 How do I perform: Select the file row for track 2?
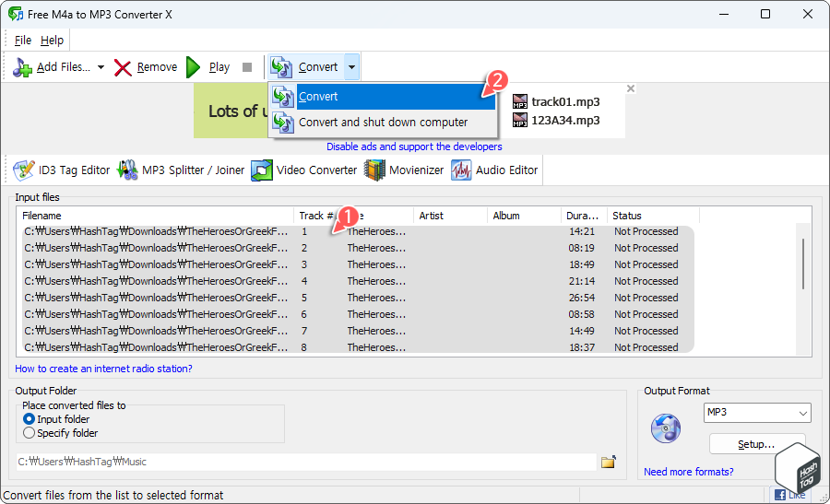tap(356, 248)
